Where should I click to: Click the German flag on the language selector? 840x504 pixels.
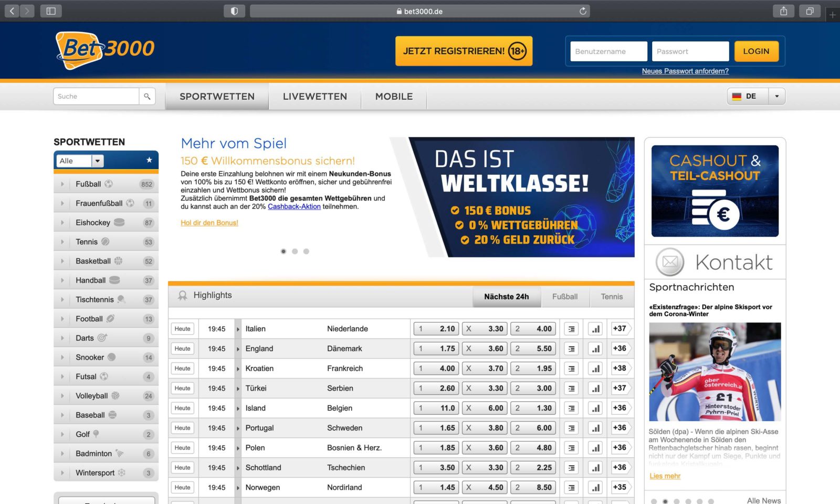point(737,96)
